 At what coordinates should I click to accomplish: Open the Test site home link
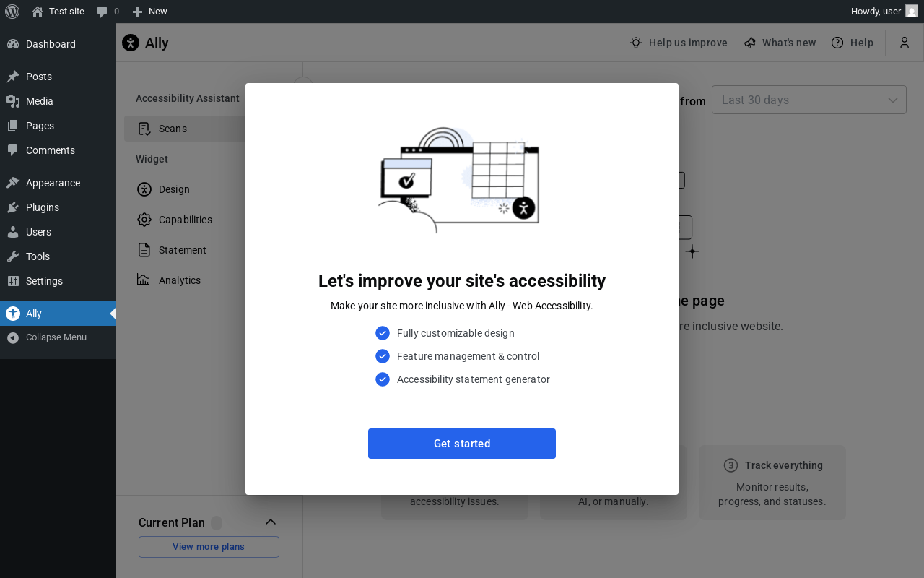[58, 12]
